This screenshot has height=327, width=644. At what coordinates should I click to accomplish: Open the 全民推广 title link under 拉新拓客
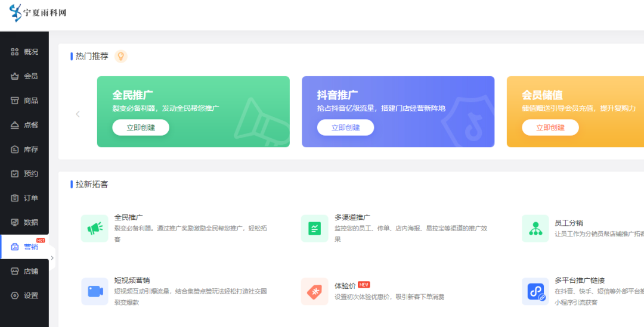129,217
